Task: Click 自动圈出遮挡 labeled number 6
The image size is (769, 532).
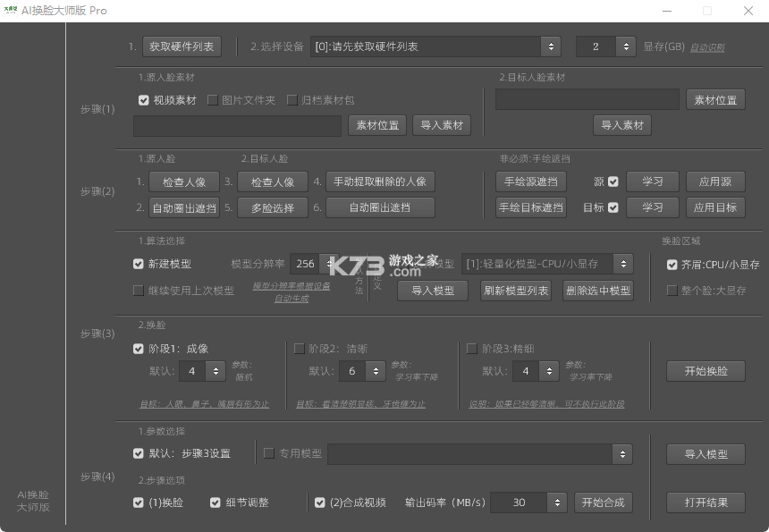Action: pyautogui.click(x=380, y=207)
